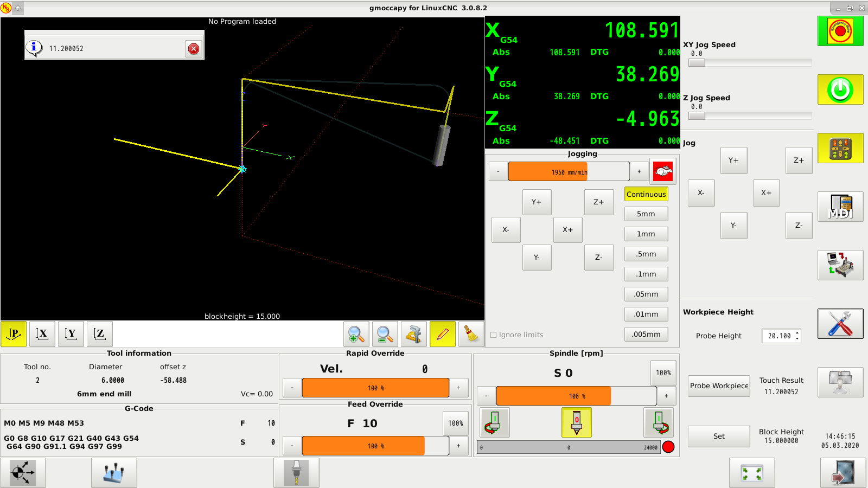Increase jogging speed with plus

(639, 172)
